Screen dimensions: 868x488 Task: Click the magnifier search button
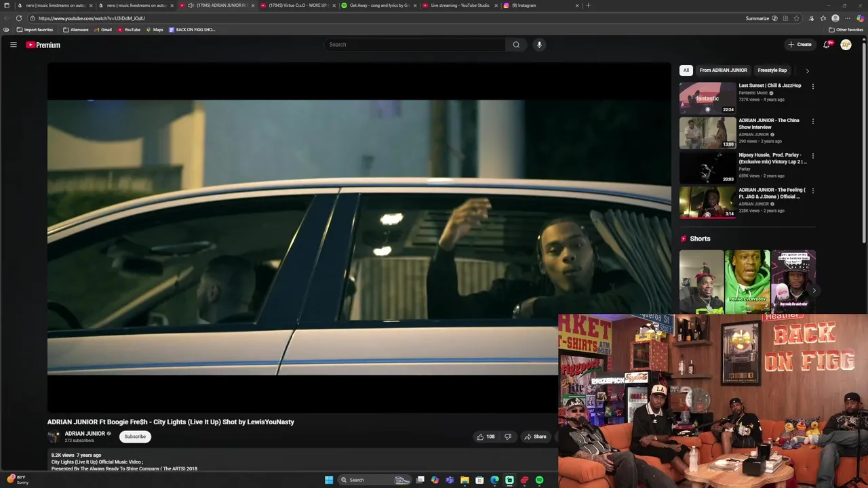tap(516, 45)
